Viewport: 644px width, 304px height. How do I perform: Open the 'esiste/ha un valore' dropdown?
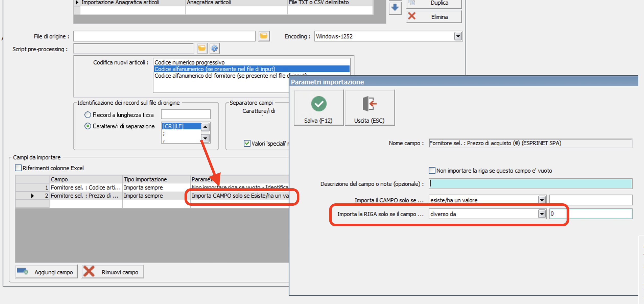pos(542,200)
